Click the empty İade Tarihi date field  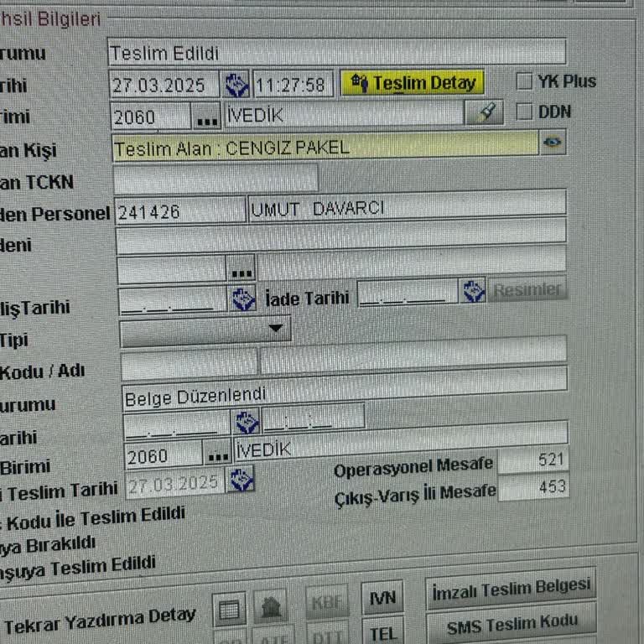[408, 293]
